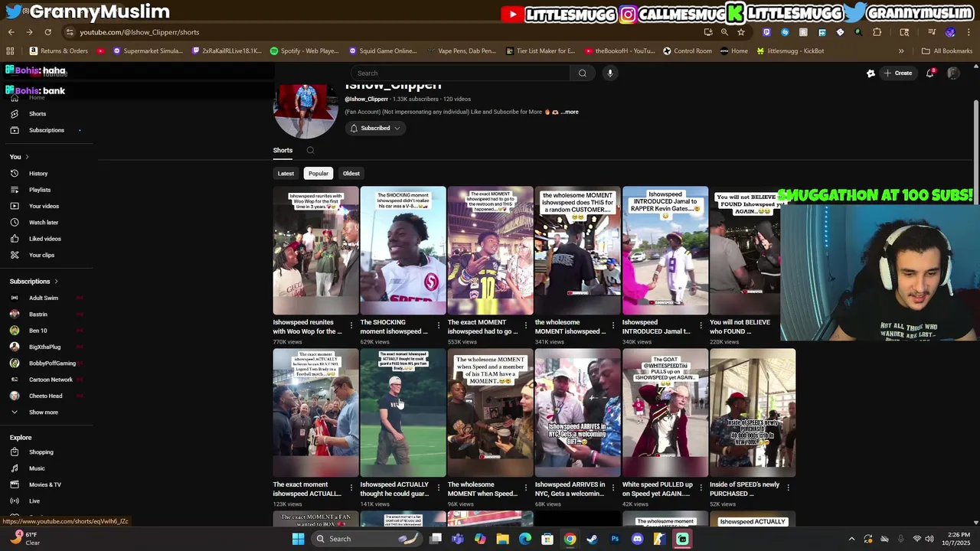The image size is (980, 551).
Task: Open options menu for 'White speed PULLED up' short
Action: click(701, 488)
